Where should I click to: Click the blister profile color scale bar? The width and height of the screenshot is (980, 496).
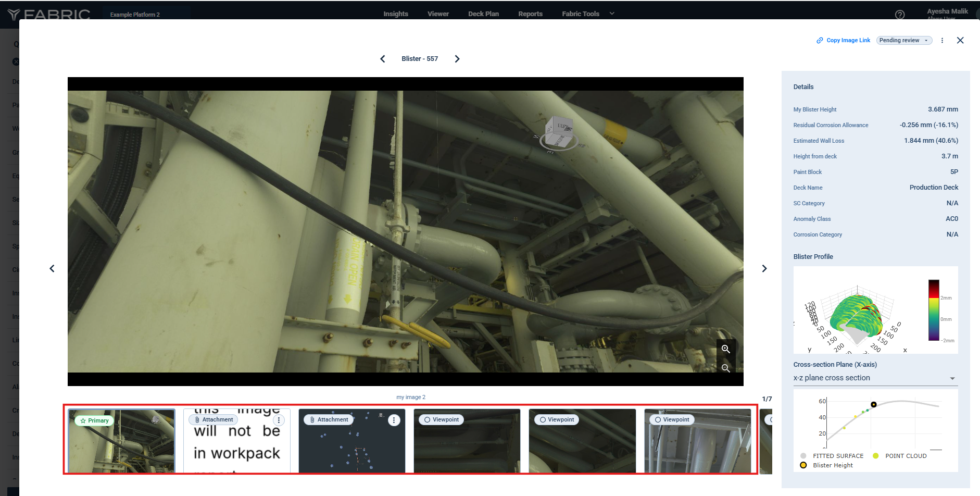coord(934,311)
